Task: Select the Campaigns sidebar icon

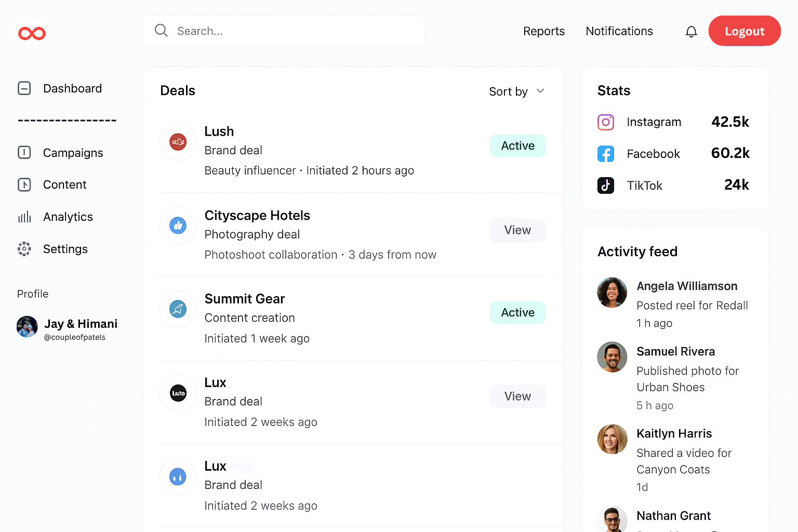Action: [x=24, y=153]
